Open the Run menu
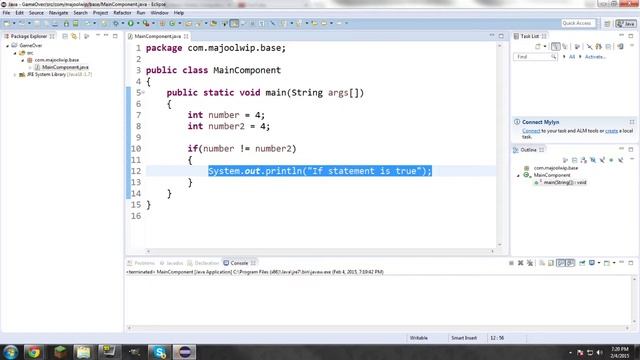Screen dimensions: 640x360 coord(141,13)
